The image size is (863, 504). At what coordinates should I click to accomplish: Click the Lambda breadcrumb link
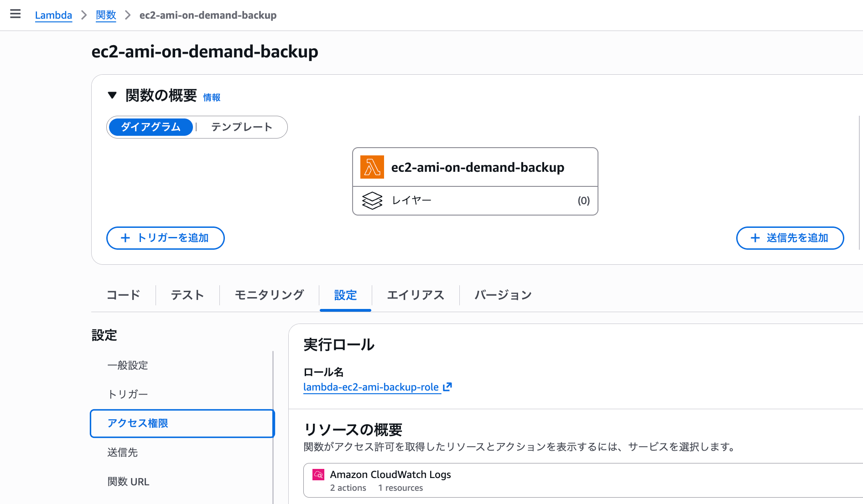tap(53, 15)
